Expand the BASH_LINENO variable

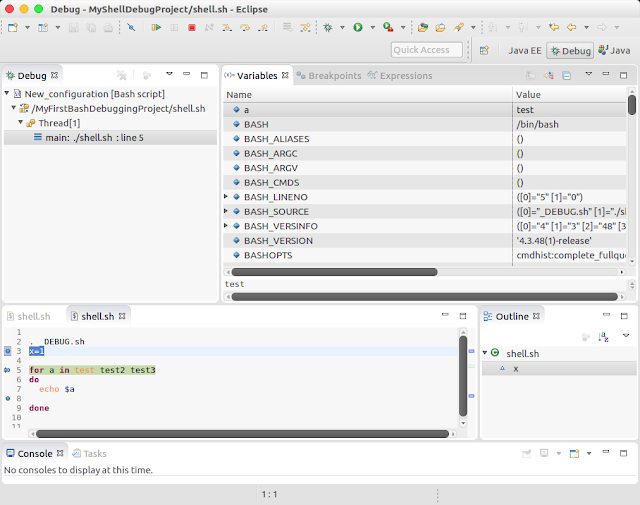pyautogui.click(x=226, y=197)
